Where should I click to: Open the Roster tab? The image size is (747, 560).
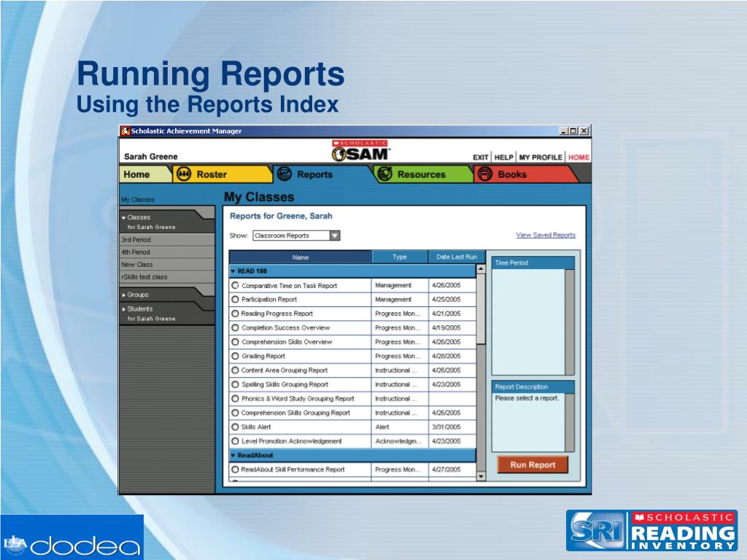click(223, 174)
